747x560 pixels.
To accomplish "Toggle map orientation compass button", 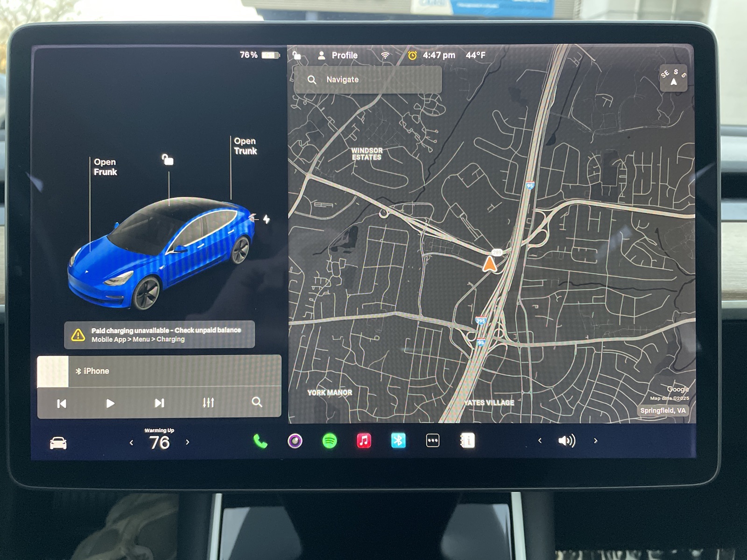I will click(x=673, y=78).
